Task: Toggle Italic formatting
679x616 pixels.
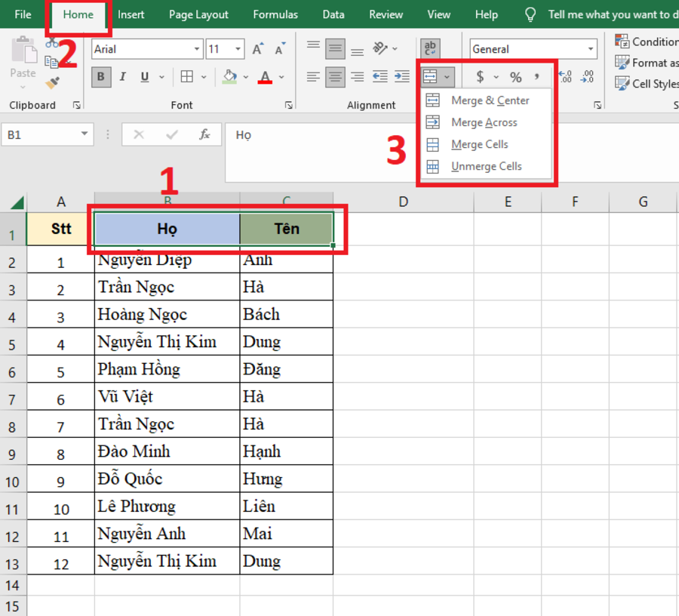Action: click(x=122, y=77)
